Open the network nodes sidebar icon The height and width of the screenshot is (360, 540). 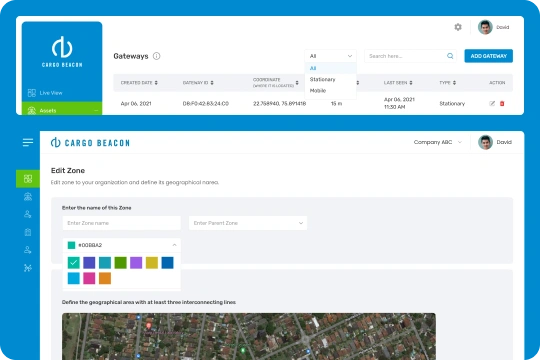(28, 268)
